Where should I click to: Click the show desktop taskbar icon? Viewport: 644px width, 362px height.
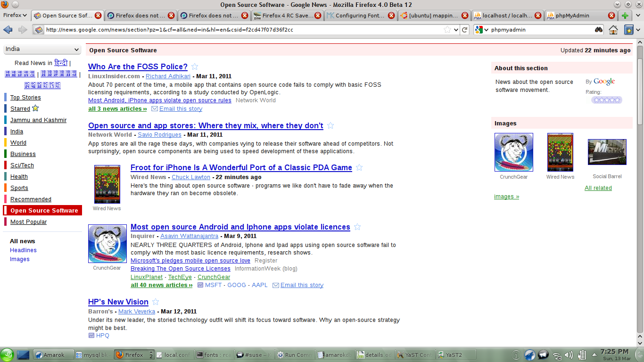click(23, 355)
